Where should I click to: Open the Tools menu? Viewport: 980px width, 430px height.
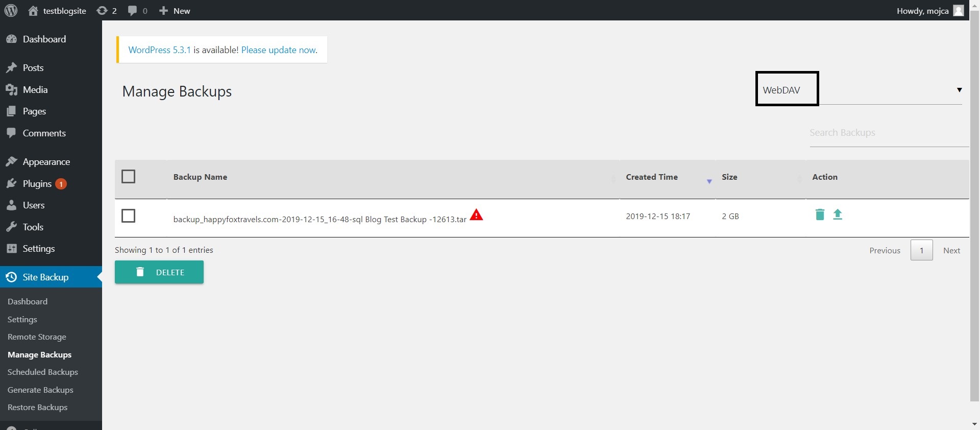pyautogui.click(x=51, y=227)
